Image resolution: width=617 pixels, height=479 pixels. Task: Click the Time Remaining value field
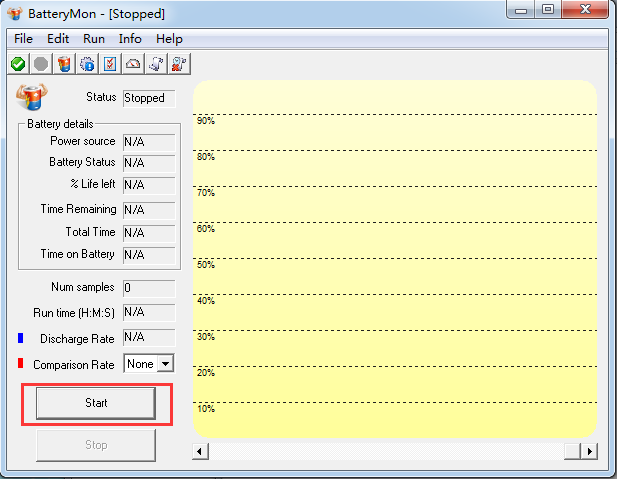pyautogui.click(x=149, y=210)
